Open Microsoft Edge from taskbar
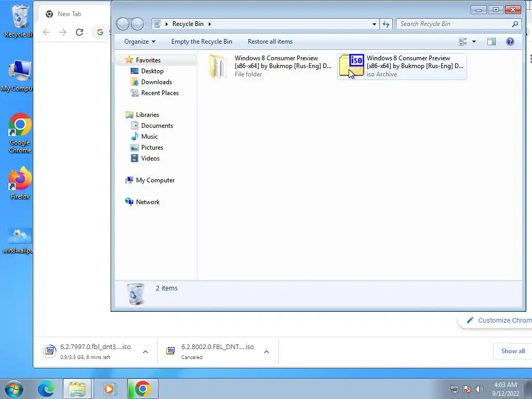The width and height of the screenshot is (532, 399). coord(46,389)
